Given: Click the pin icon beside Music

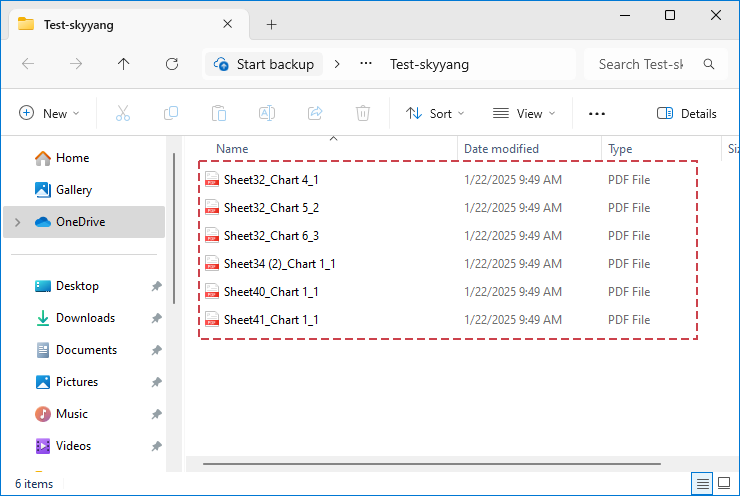Looking at the screenshot, I should pos(156,414).
